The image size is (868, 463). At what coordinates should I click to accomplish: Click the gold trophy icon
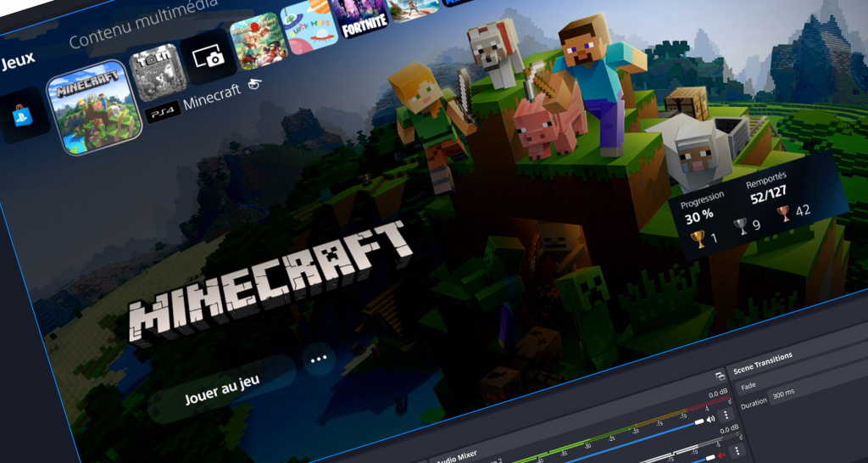coord(698,238)
